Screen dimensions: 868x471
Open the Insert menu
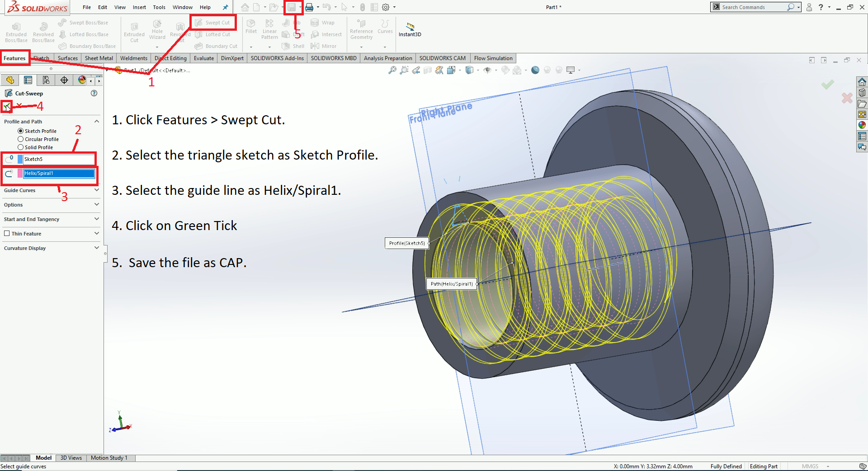tap(139, 7)
